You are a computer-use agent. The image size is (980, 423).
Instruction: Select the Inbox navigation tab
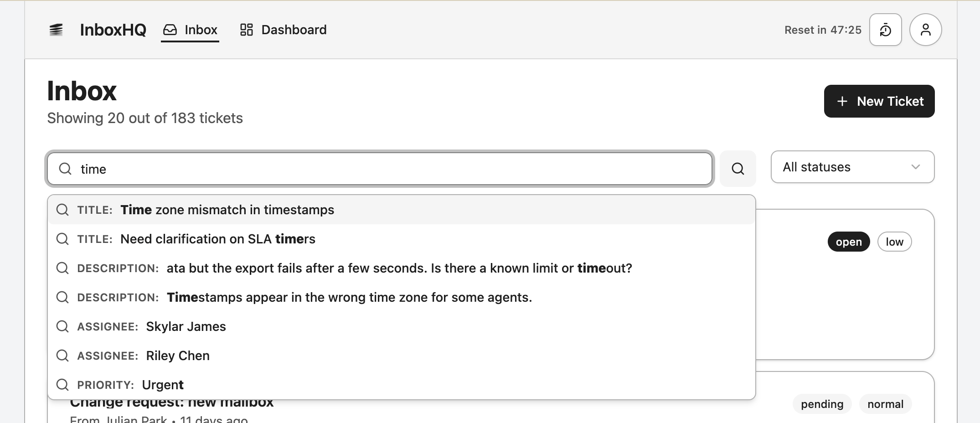pyautogui.click(x=190, y=30)
